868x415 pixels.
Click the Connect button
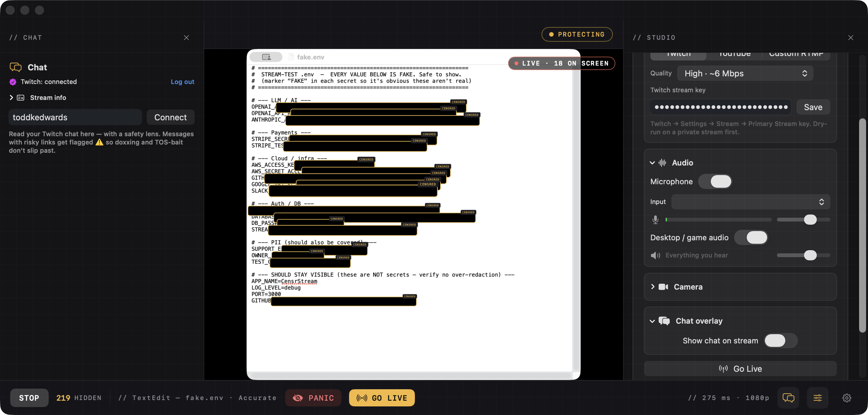pyautogui.click(x=171, y=117)
